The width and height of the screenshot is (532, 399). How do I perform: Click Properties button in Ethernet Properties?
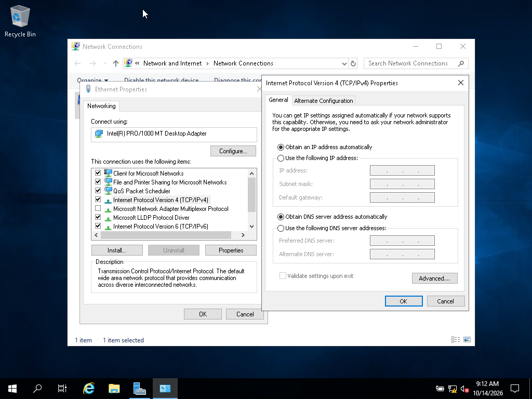(x=231, y=250)
